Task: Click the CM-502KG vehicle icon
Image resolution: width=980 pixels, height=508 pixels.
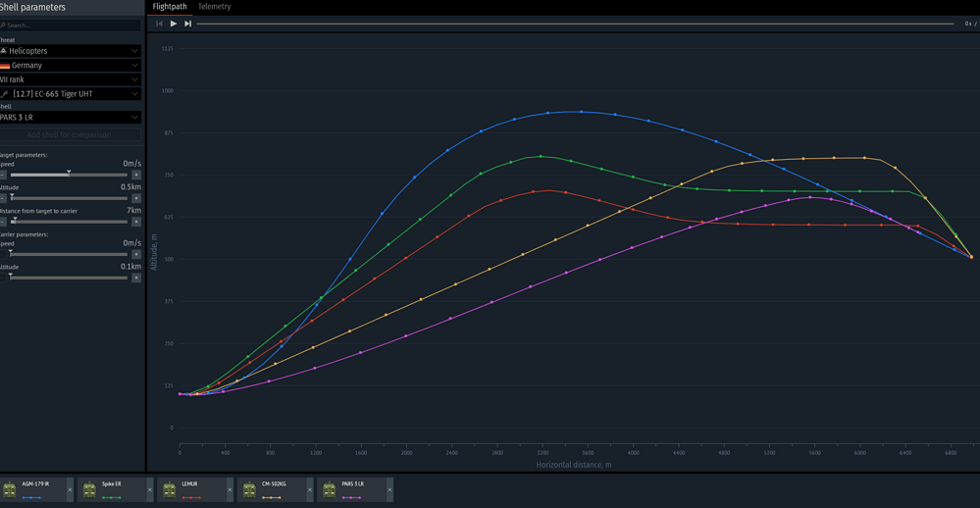Action: click(x=249, y=490)
